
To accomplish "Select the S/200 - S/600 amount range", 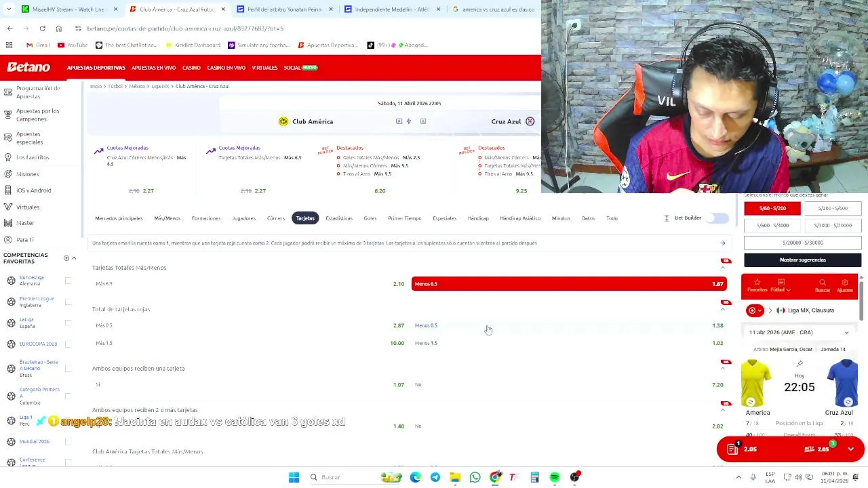I will [x=832, y=208].
